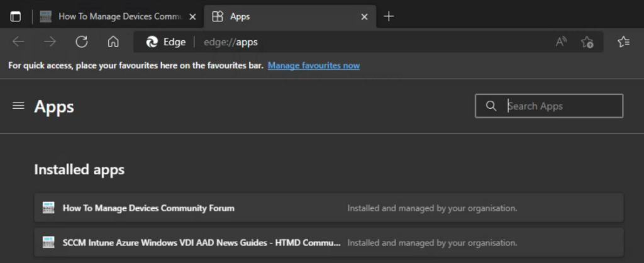Screen dimensions: 644x263
Task: Click favicon on How To Manage Devices tab
Action: tap(45, 16)
